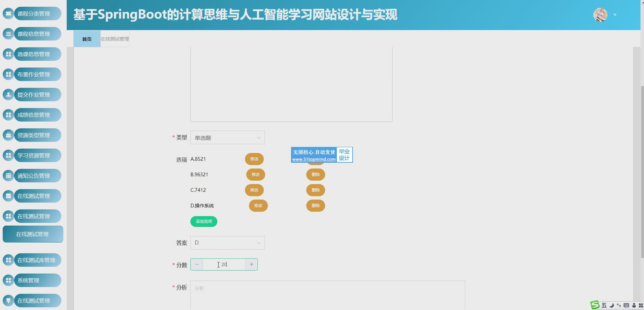The height and width of the screenshot is (310, 644).
Task: Increase 分数 with the plus button
Action: tap(251, 265)
